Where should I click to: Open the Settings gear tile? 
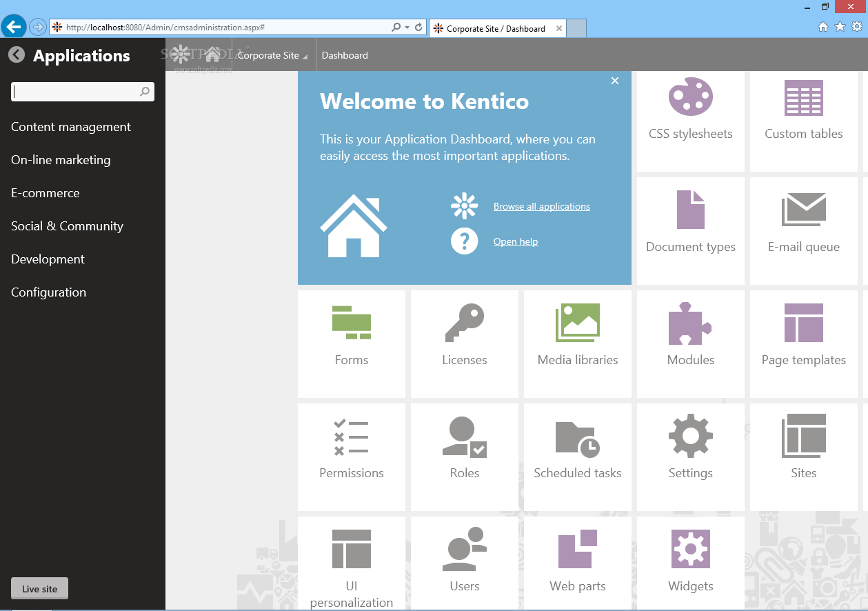tap(691, 457)
